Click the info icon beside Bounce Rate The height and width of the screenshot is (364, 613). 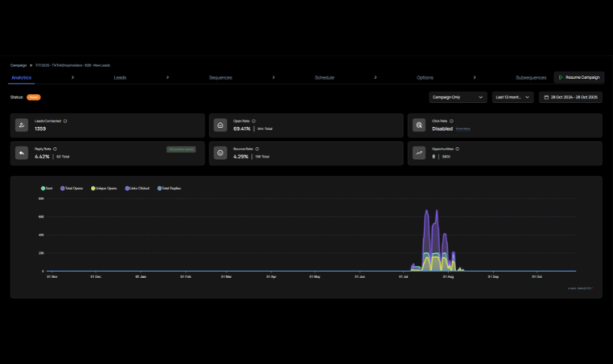click(x=257, y=149)
